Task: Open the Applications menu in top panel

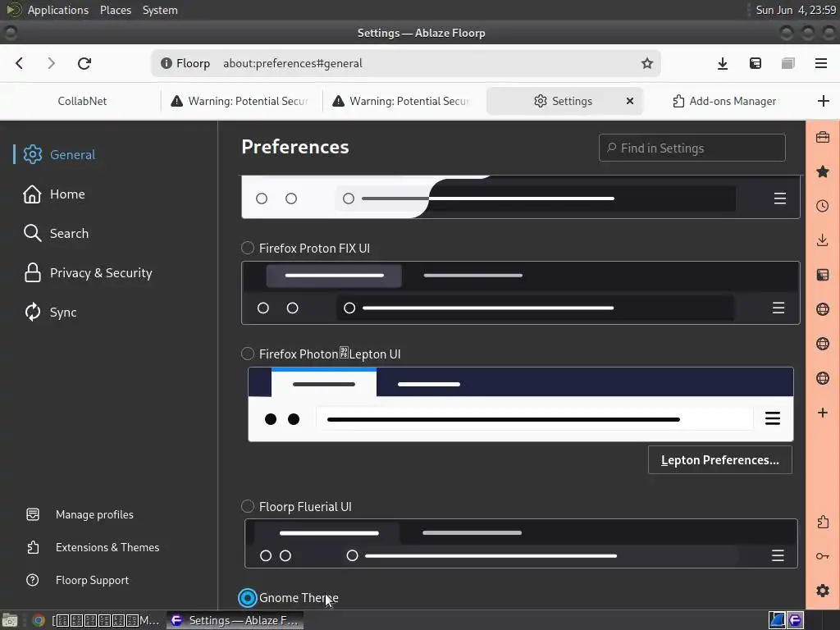Action: [x=58, y=10]
